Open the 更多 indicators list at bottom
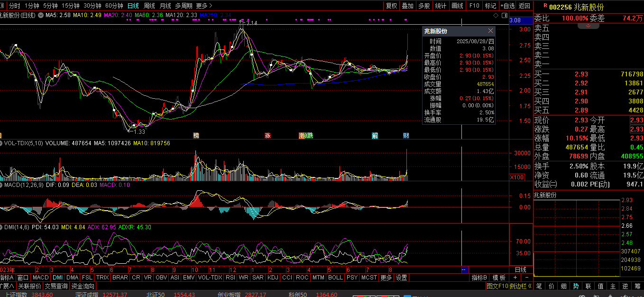Screen dimensions: 644x297 coord(386,278)
